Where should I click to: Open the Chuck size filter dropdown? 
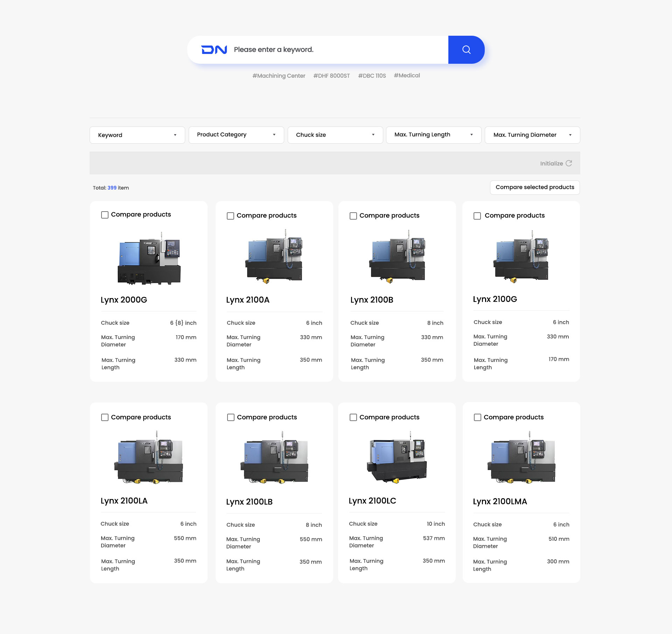click(335, 135)
